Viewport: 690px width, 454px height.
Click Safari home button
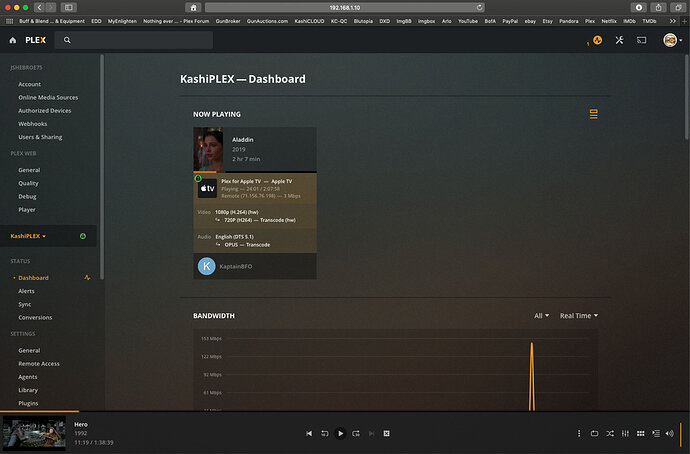coord(193,7)
